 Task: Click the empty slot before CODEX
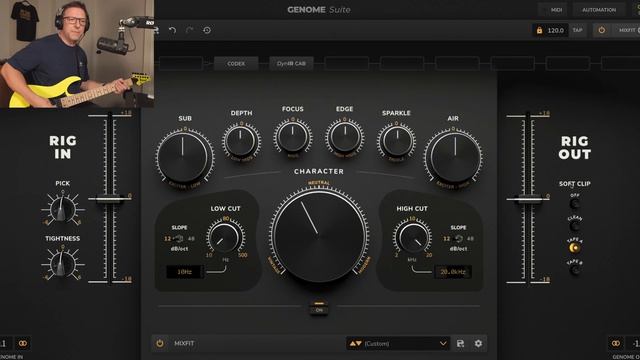pyautogui.click(x=181, y=64)
